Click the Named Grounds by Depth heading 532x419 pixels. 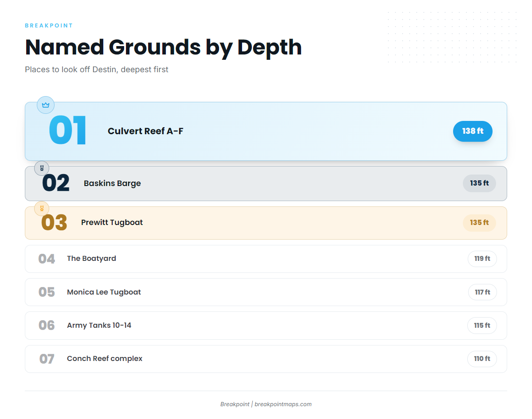(163, 47)
